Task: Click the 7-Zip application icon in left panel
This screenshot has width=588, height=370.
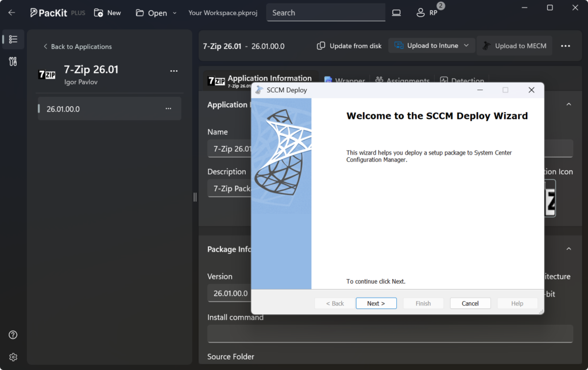Action: tap(47, 75)
